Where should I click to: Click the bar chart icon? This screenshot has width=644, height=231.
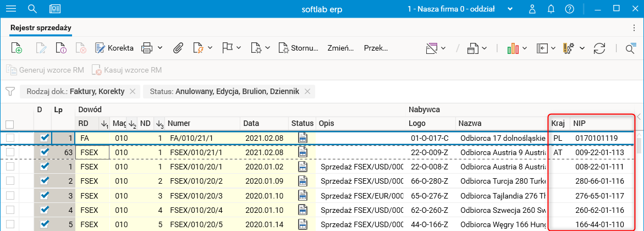tap(513, 48)
